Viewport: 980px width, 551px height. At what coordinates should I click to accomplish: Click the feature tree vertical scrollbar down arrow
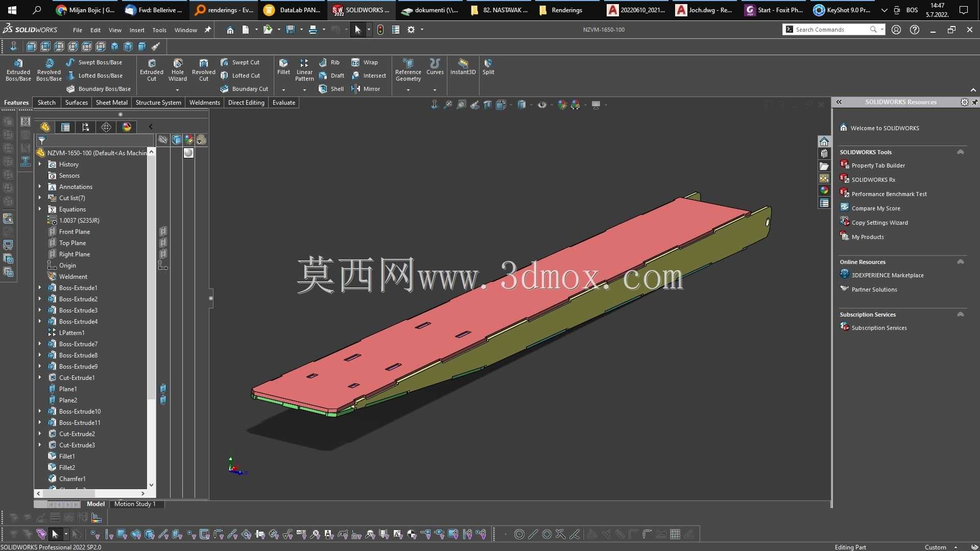[x=151, y=485]
